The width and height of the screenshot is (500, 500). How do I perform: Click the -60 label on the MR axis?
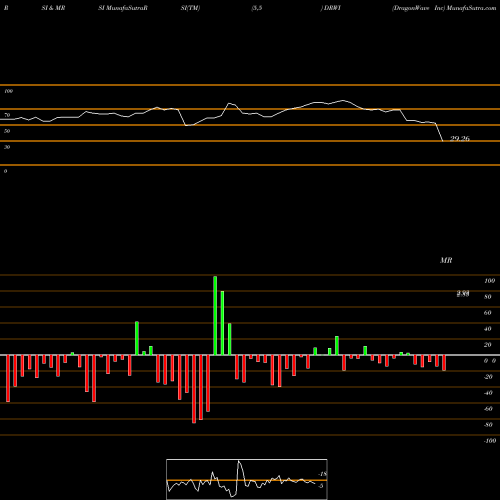[488, 409]
